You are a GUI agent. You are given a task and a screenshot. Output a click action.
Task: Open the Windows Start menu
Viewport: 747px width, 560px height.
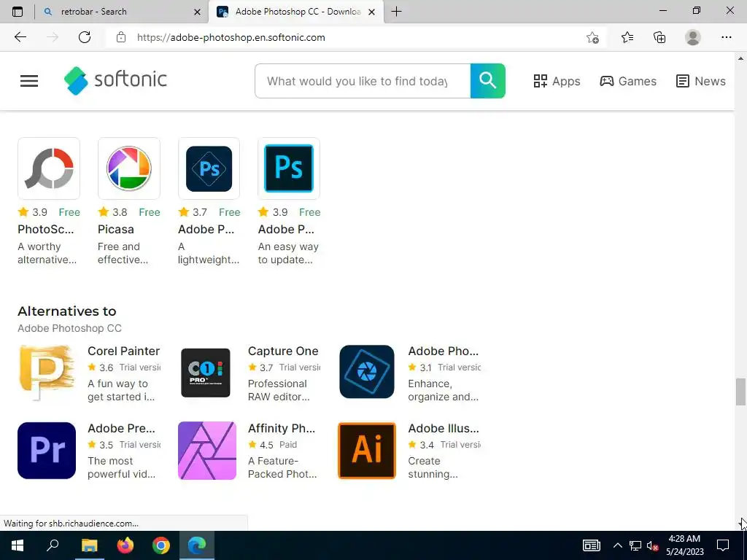pos(18,545)
